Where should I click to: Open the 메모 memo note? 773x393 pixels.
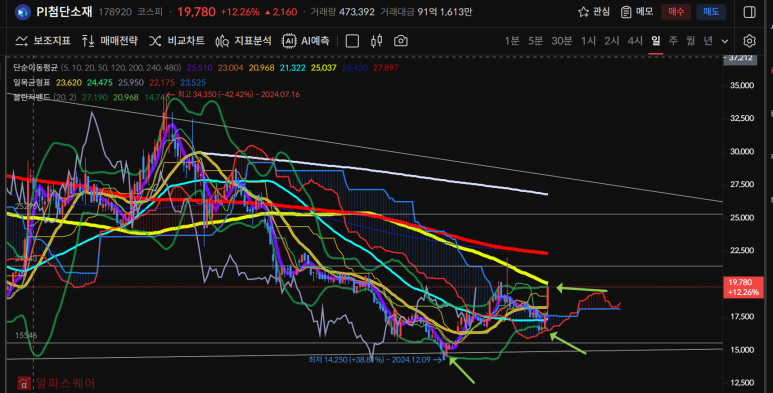coord(636,12)
